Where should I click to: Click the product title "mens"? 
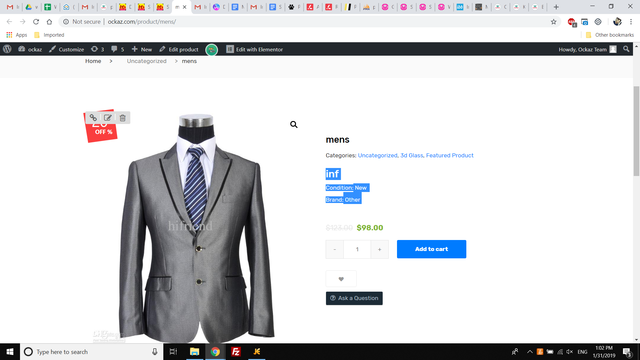(338, 140)
